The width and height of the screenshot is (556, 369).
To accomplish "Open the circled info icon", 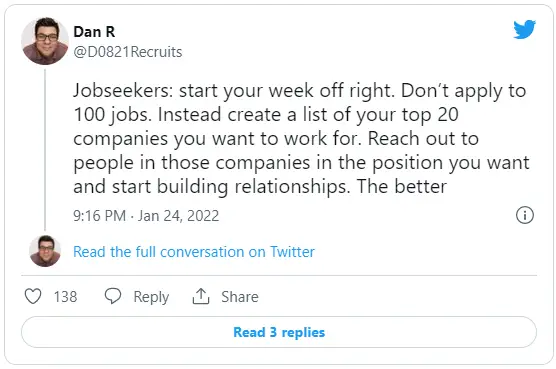I will [524, 215].
